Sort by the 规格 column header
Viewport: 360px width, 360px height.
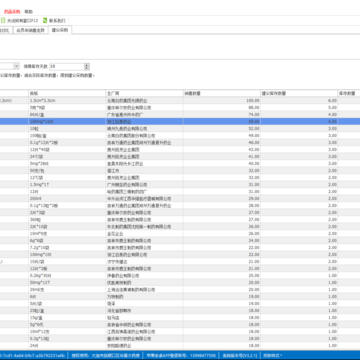(x=67, y=93)
